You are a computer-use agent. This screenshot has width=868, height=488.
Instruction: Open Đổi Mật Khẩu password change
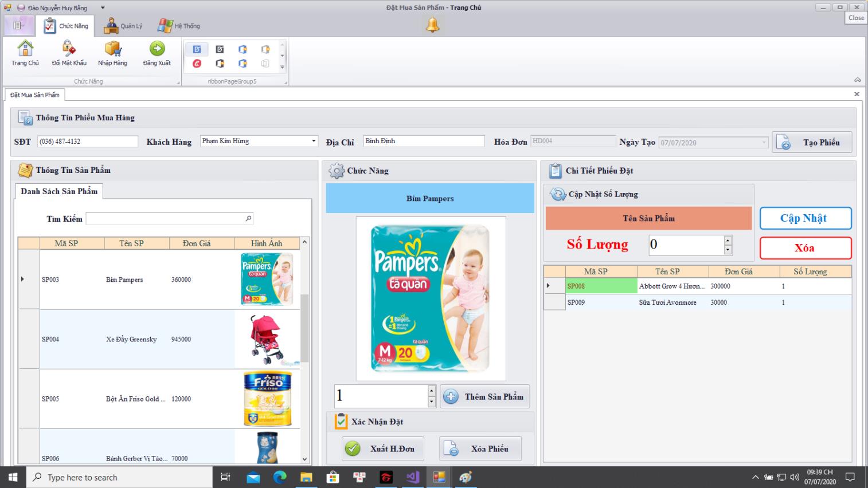tap(69, 54)
